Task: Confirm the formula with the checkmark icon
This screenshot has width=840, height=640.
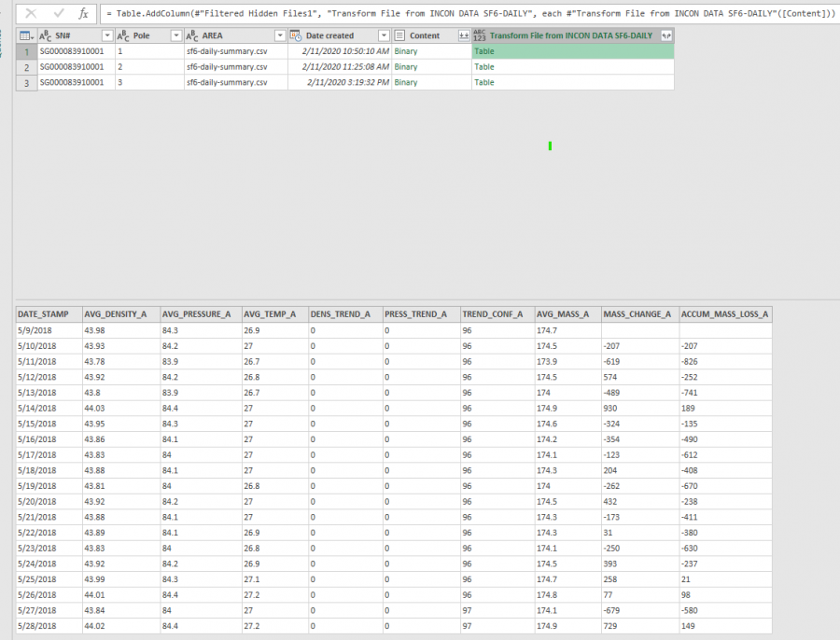Action: [59, 13]
